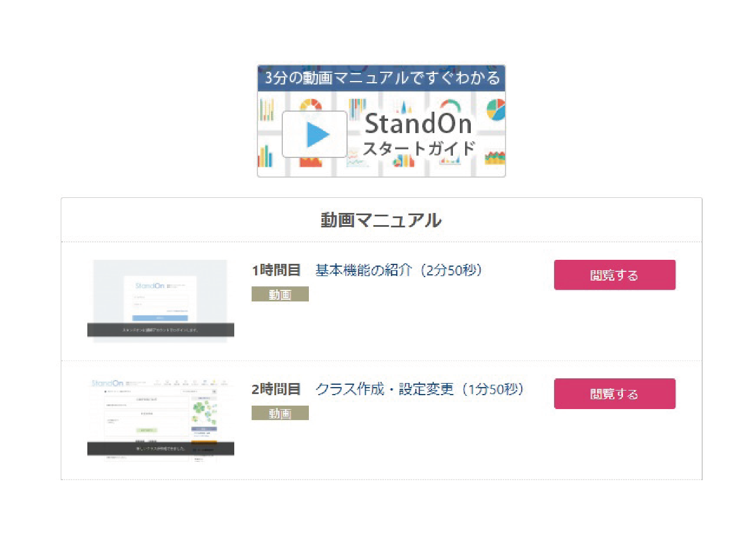Screen dimensions: 756x541
Task: Click the bar chart icon at banner's lower left
Action: (265, 156)
